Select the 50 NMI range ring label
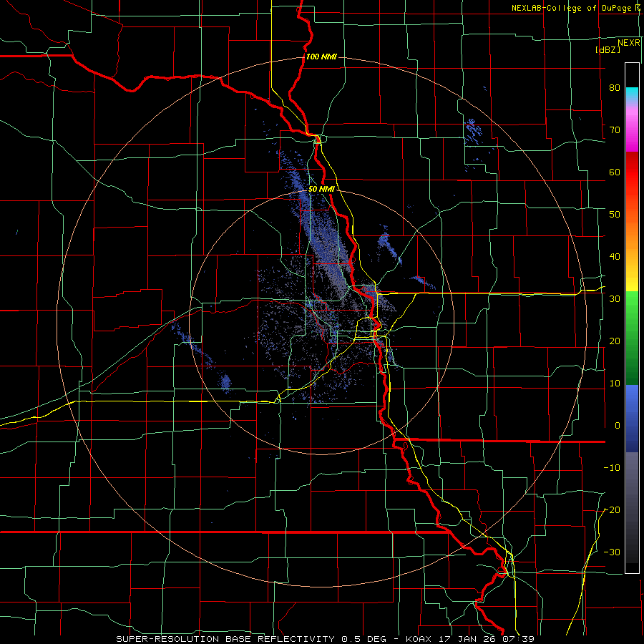This screenshot has width=644, height=644. 321,189
